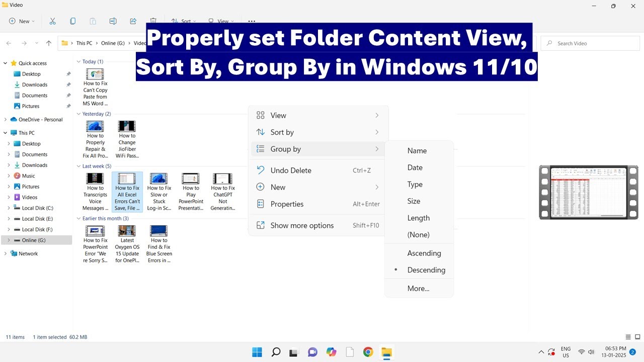The height and width of the screenshot is (362, 644).
Task: Click File Explorer icon on taskbar
Action: click(386, 352)
